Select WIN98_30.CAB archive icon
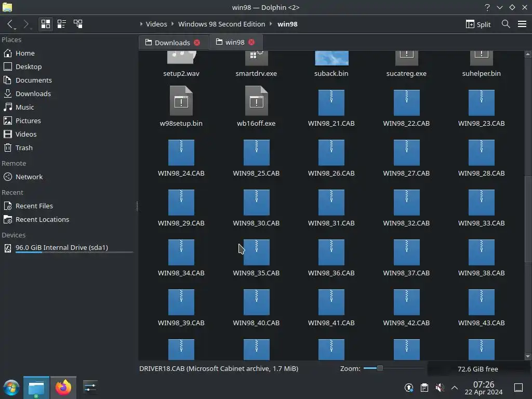The width and height of the screenshot is (532, 399). pyautogui.click(x=257, y=202)
